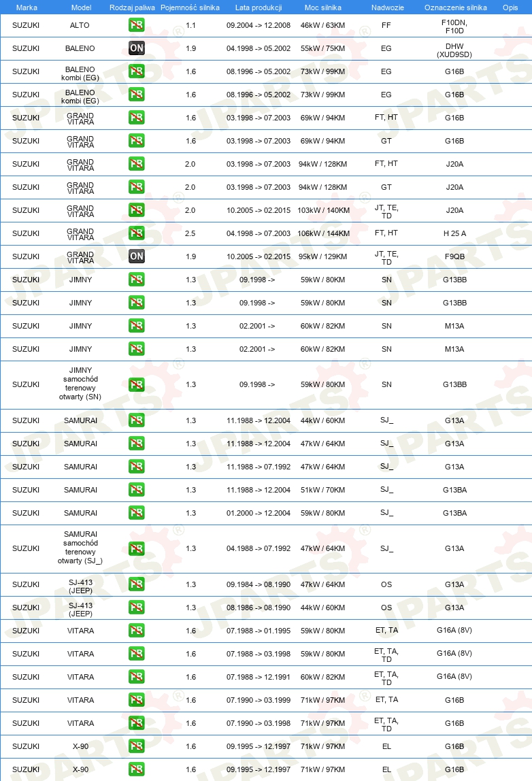
Task: Click the petrol icon in the GRAND VITARA 2.5 row
Action: [137, 233]
